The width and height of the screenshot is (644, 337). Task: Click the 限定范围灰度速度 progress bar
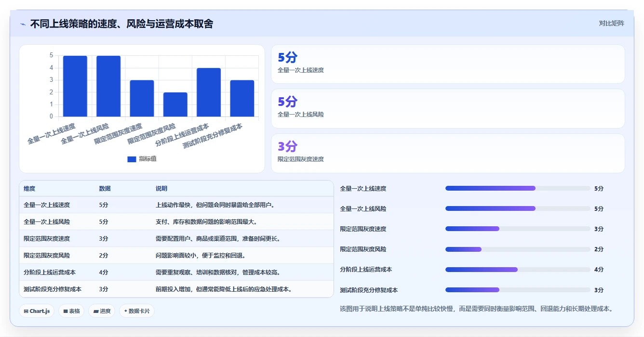pyautogui.click(x=518, y=229)
